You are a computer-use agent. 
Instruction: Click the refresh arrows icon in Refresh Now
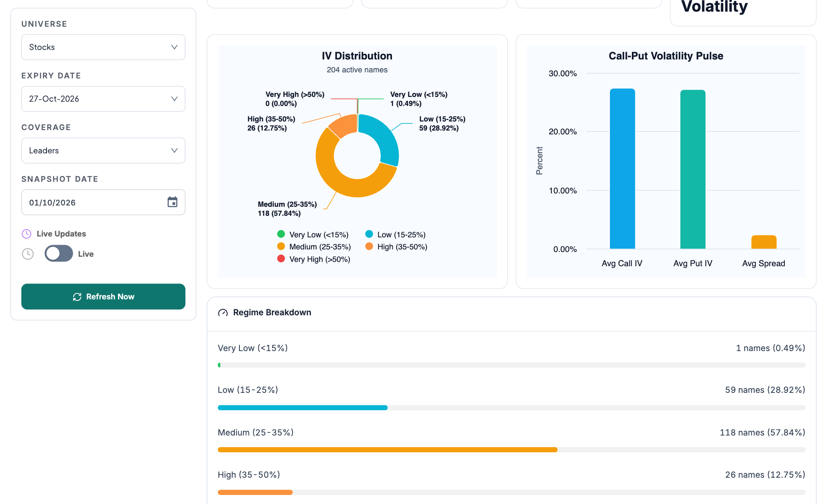77,297
